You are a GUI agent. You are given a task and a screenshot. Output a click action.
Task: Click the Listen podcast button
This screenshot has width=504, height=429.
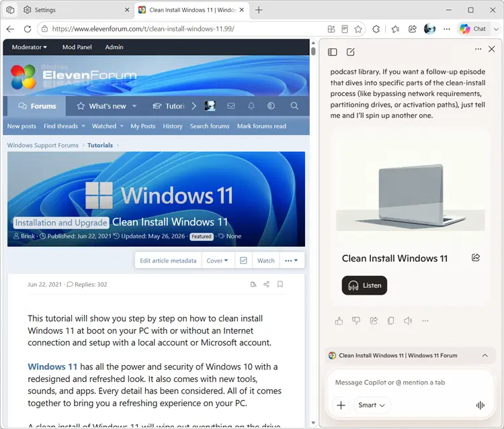click(x=364, y=285)
